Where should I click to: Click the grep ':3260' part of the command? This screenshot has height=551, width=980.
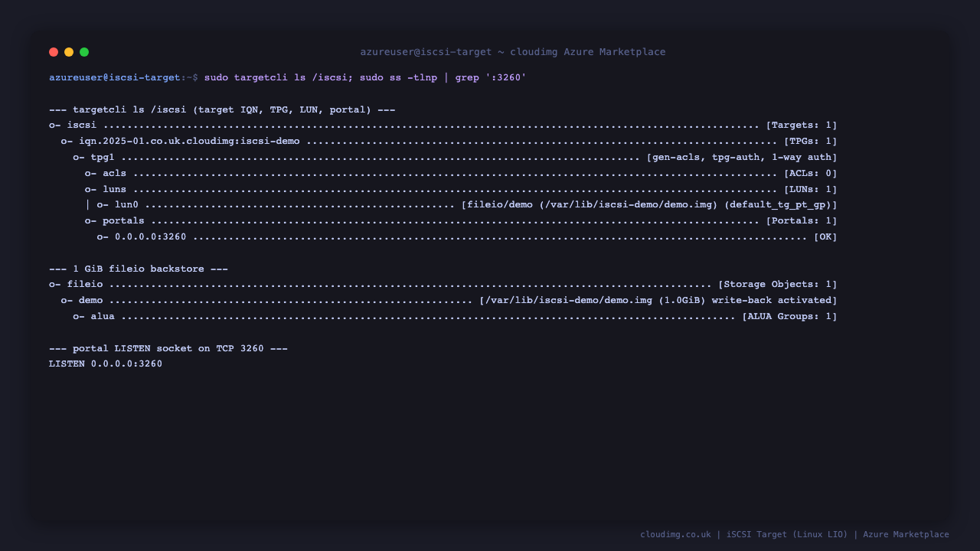pyautogui.click(x=491, y=77)
